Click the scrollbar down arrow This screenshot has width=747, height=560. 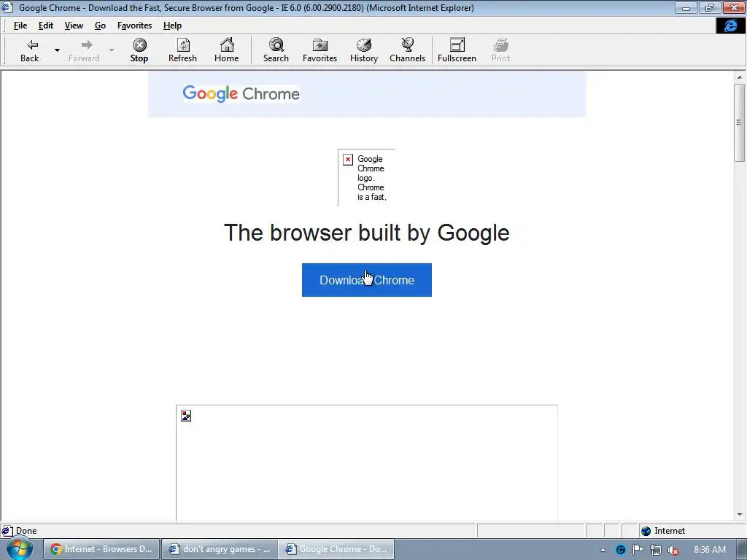[740, 514]
